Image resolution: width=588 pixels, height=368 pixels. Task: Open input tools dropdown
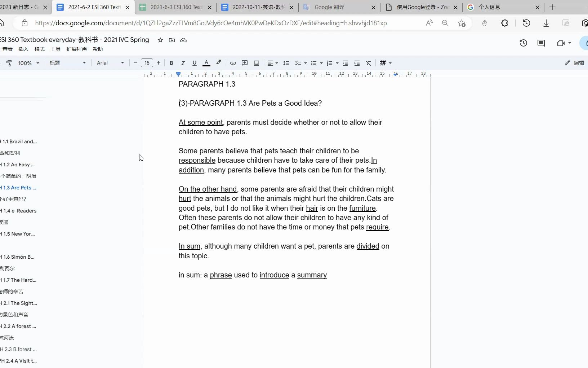(x=386, y=63)
